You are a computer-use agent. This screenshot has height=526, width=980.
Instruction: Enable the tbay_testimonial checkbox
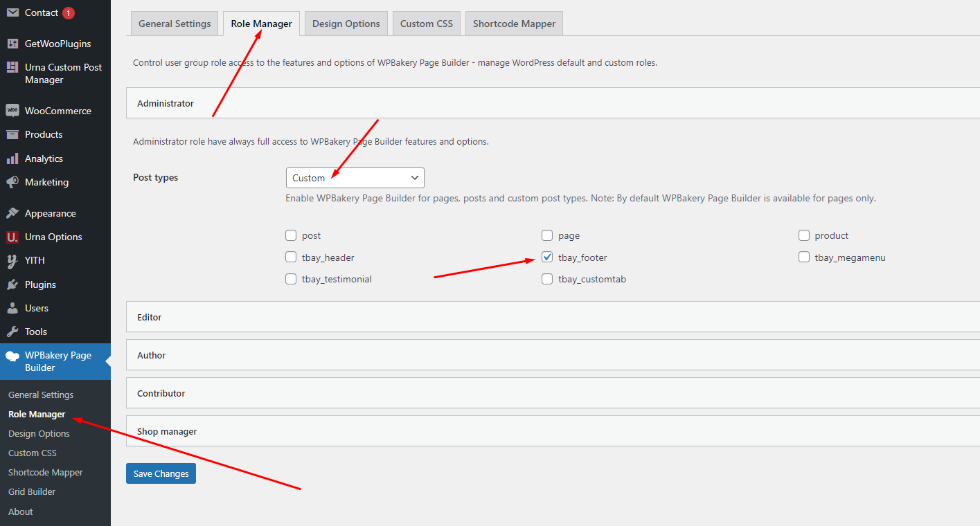coord(291,279)
